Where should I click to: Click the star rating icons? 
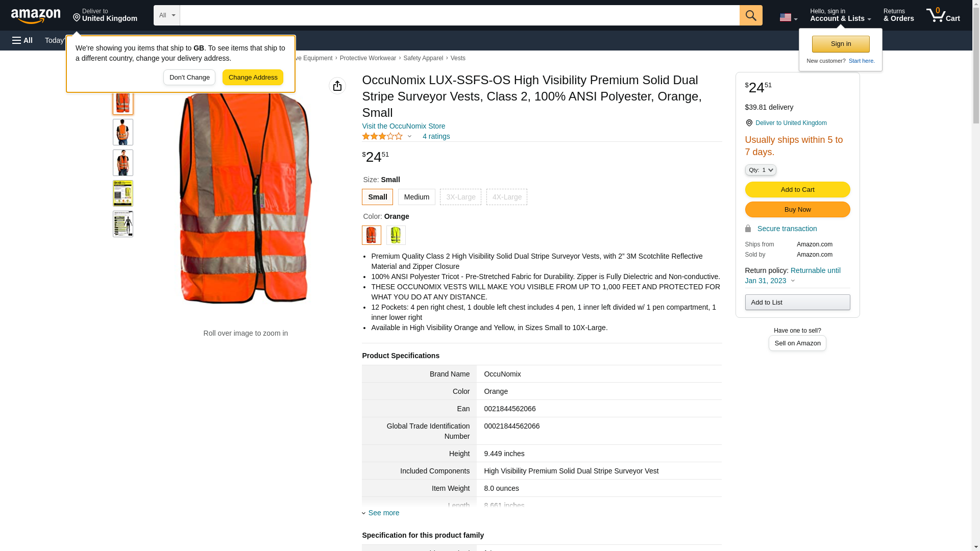382,136
